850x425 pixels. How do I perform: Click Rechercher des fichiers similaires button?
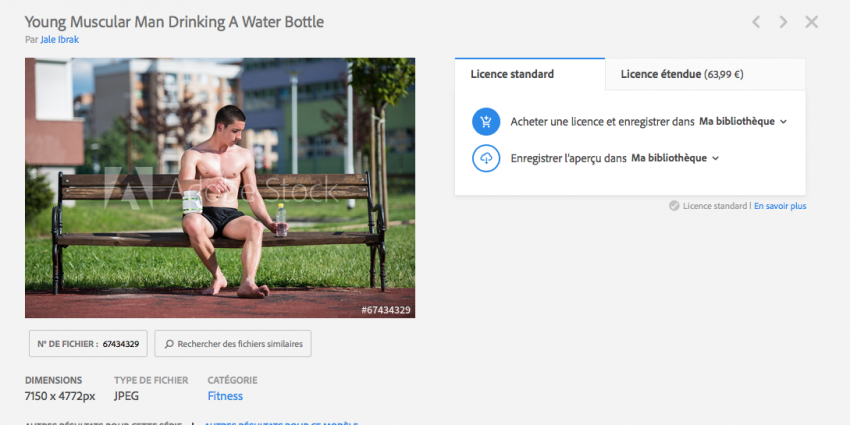pyautogui.click(x=233, y=344)
